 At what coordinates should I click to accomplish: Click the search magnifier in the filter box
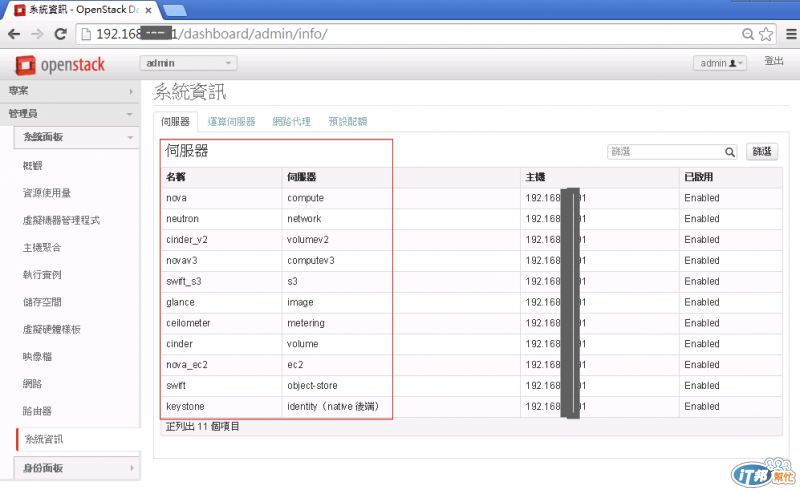tap(730, 152)
